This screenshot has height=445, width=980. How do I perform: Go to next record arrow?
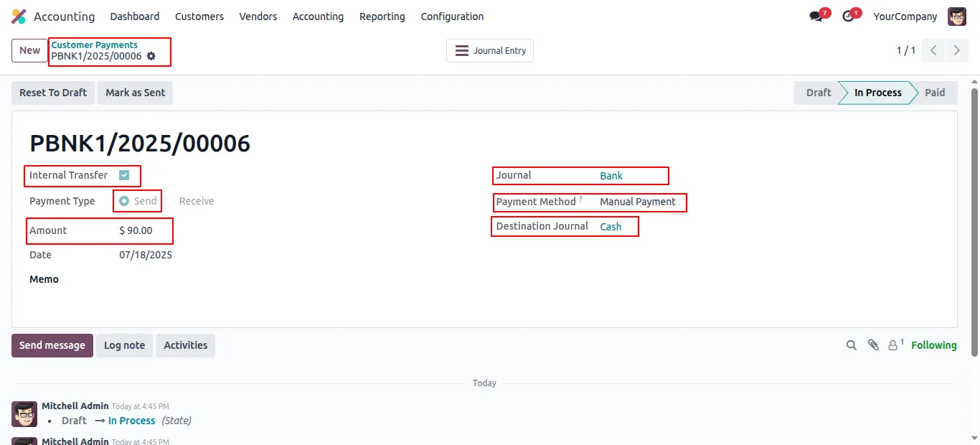pos(957,50)
